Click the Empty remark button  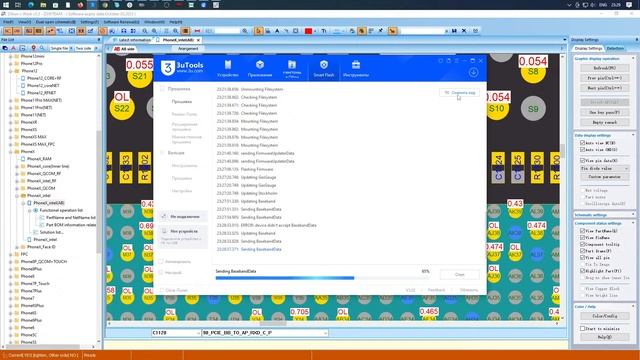605,122
